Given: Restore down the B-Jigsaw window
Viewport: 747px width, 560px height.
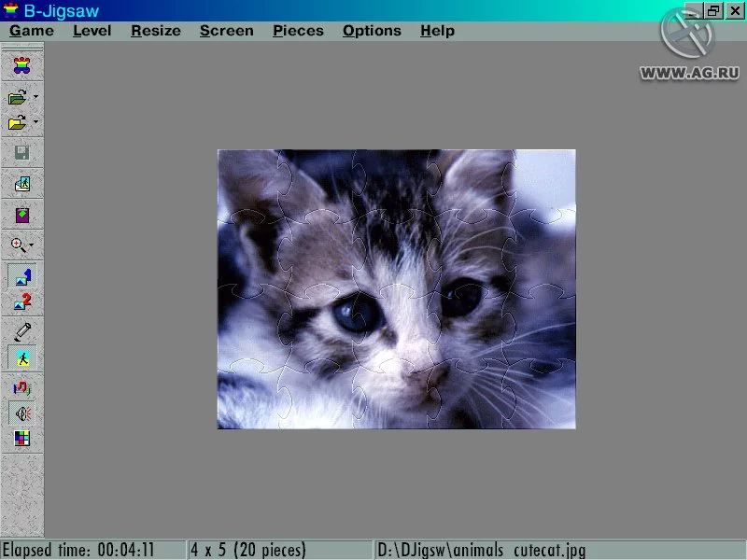Looking at the screenshot, I should point(713,10).
